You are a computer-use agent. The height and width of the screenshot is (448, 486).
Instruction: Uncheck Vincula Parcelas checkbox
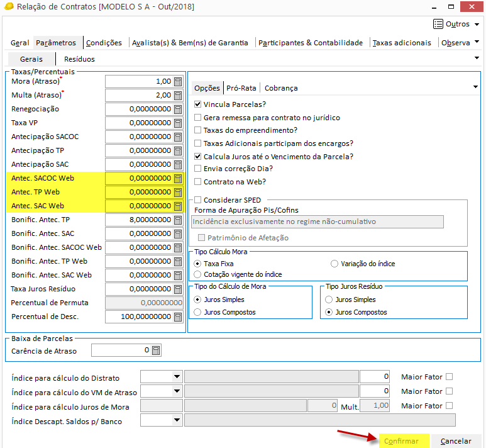pos(197,104)
